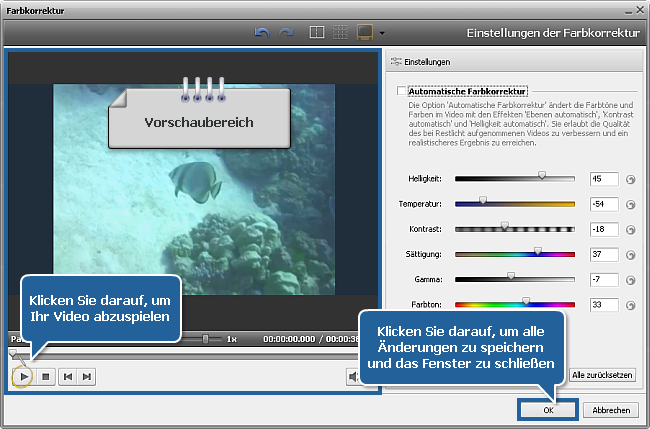This screenshot has width=650, height=429.
Task: Toggle the grid overlay icon
Action: [x=341, y=33]
